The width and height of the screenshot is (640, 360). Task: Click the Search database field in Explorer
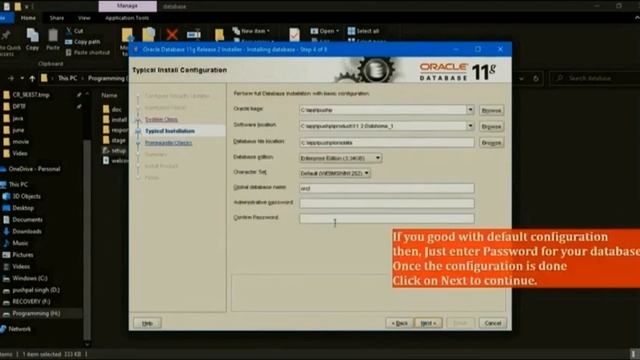coord(594,78)
